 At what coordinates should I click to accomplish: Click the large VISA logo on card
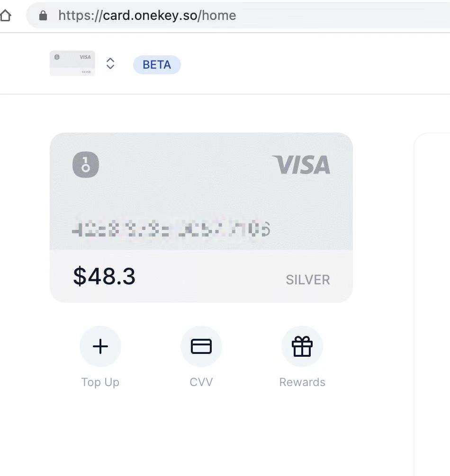point(301,165)
